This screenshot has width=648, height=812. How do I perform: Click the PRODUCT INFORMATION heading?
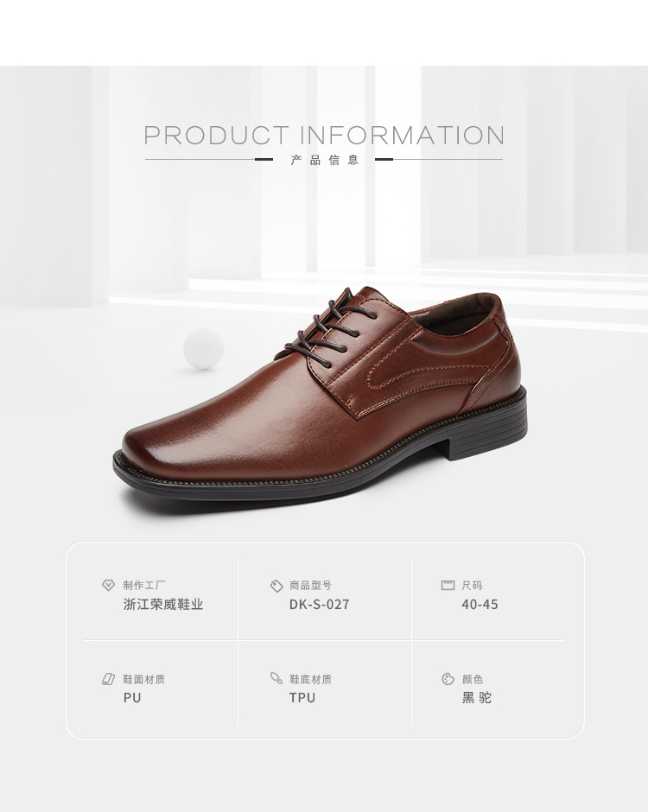click(324, 135)
